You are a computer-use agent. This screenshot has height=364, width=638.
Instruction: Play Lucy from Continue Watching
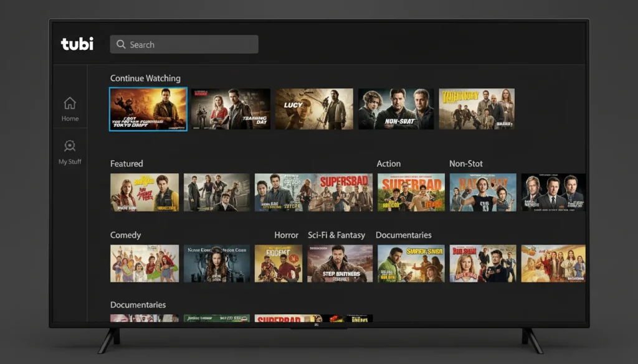click(x=314, y=109)
